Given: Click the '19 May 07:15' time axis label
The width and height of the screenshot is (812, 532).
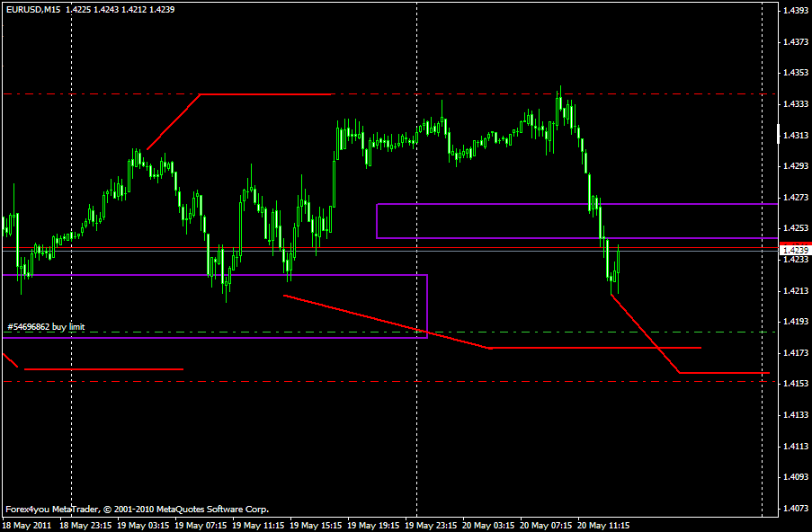Looking at the screenshot, I should [x=201, y=526].
